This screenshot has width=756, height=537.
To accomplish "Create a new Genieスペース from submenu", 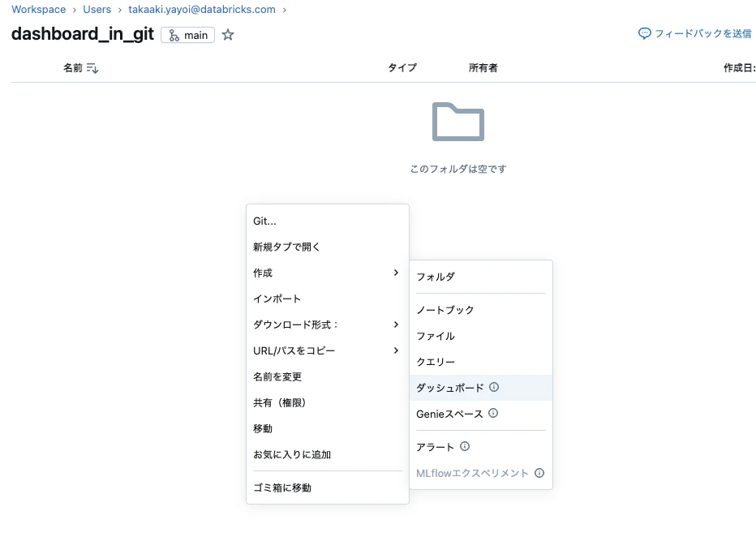I will [481, 414].
